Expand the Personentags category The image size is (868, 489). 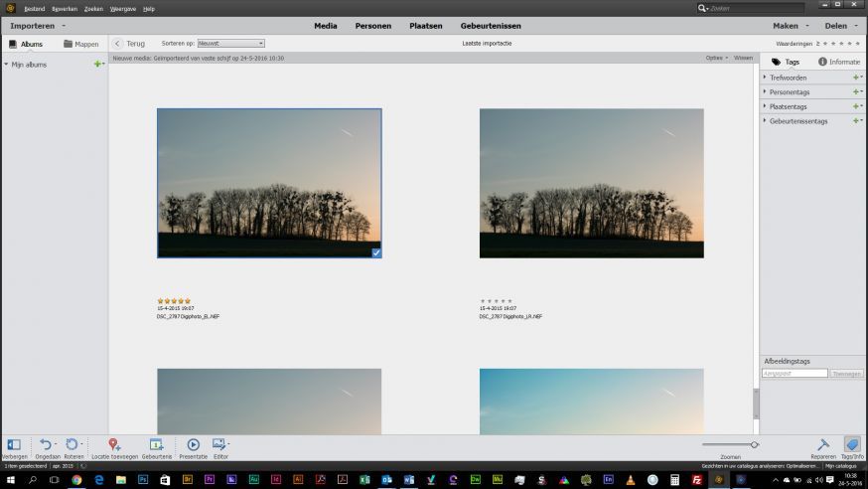click(791, 91)
